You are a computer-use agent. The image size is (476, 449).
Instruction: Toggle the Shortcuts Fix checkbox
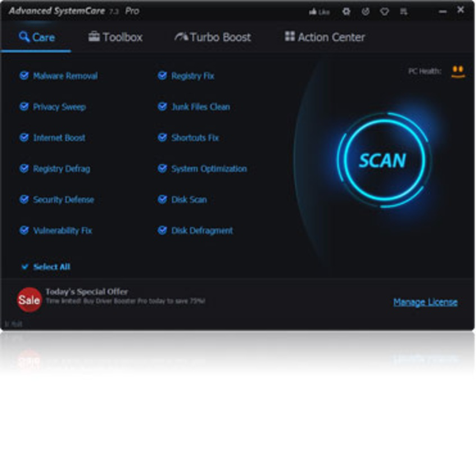(x=162, y=137)
